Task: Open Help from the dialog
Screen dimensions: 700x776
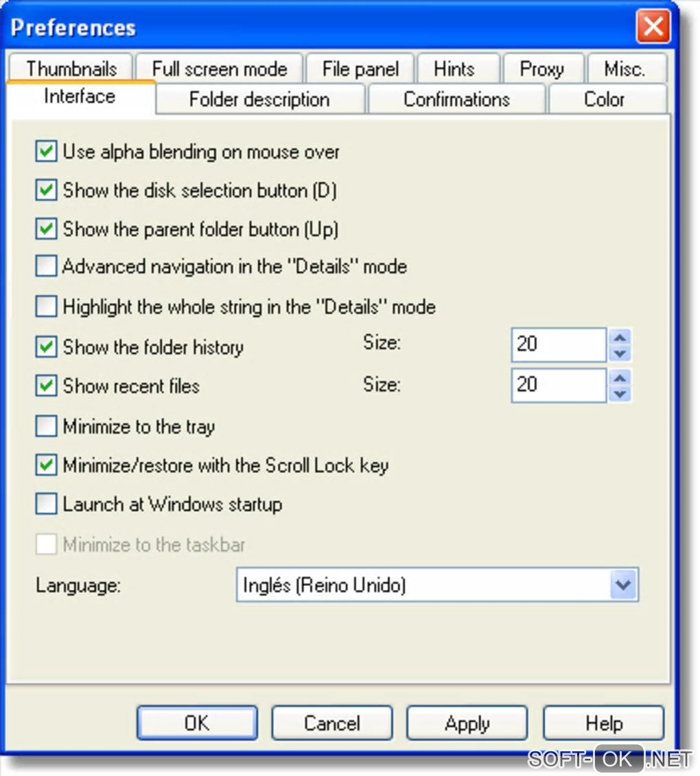Action: click(x=603, y=723)
